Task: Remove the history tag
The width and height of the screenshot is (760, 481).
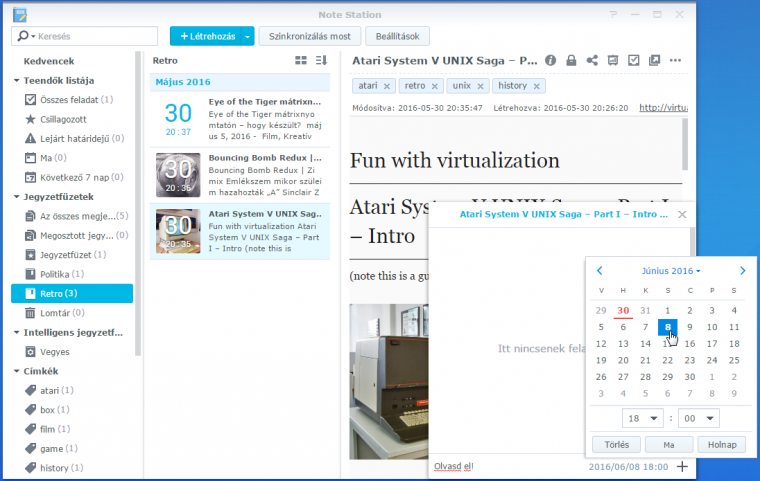Action: coord(537,86)
